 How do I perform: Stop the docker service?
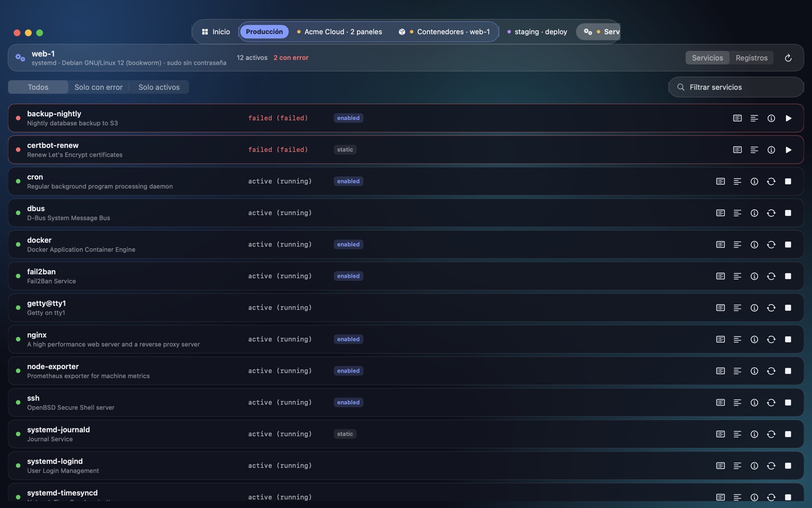pyautogui.click(x=788, y=244)
